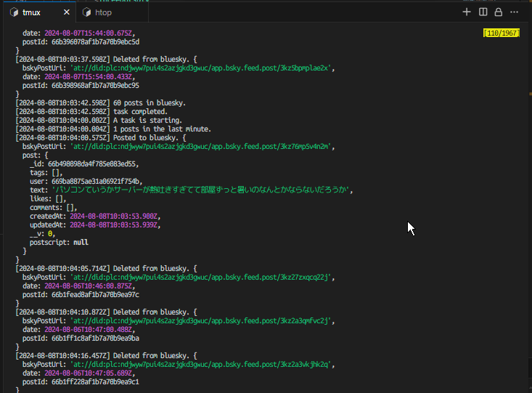Click the date value 2024-08-07T15:54:00.433Z
Image resolution: width=532 pixels, height=393 pixels.
[89, 77]
